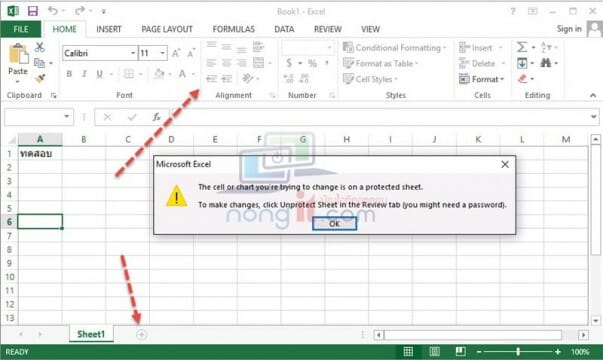
Task: Click the Decrease Indent icon
Action: point(212,79)
